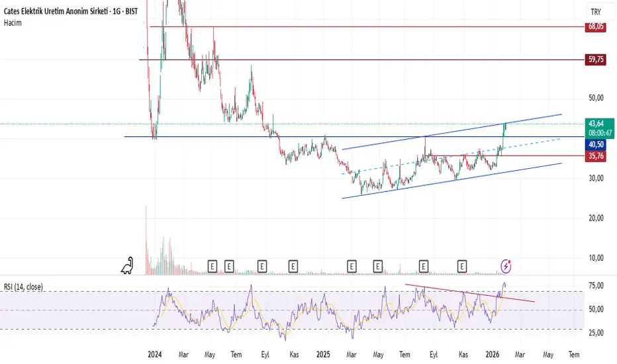Screen dimensions: 617x364
Task: Open the earnings E marker near Kas 2024
Action: 293,267
